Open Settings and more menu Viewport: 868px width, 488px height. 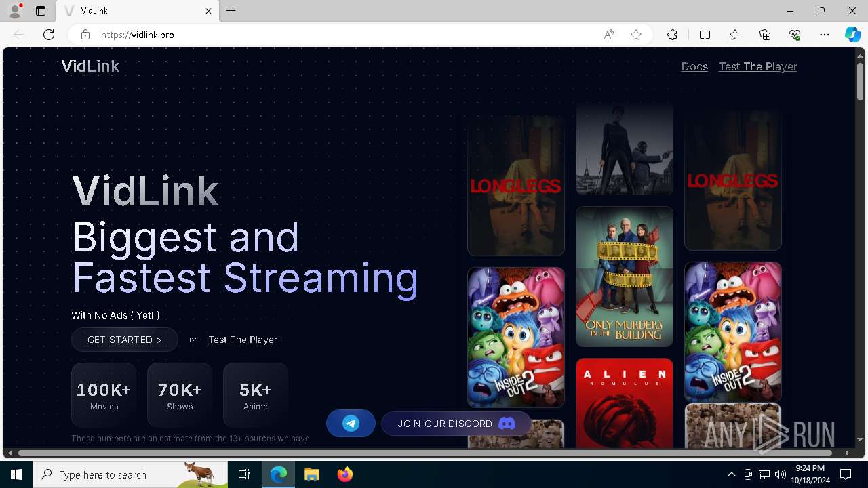[x=825, y=35]
